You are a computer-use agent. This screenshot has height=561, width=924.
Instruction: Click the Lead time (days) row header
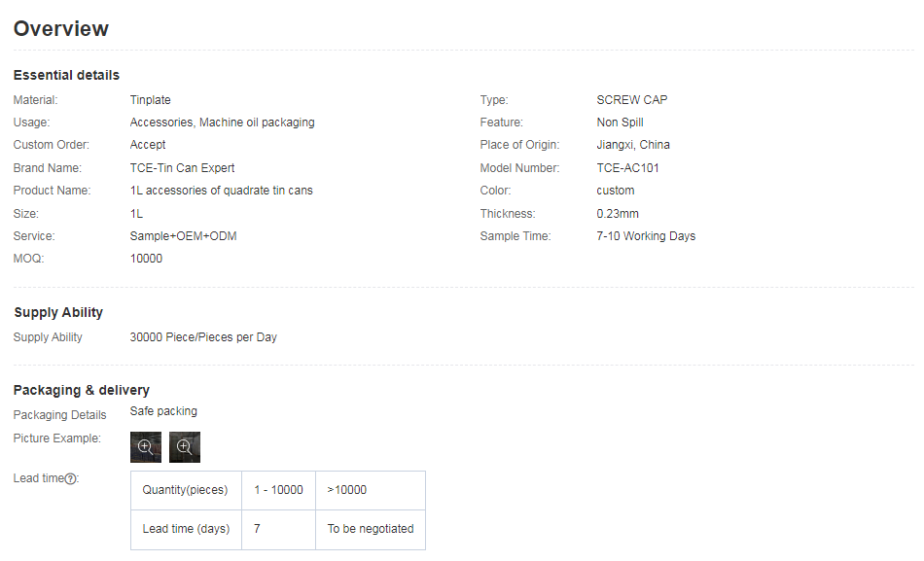(x=186, y=529)
